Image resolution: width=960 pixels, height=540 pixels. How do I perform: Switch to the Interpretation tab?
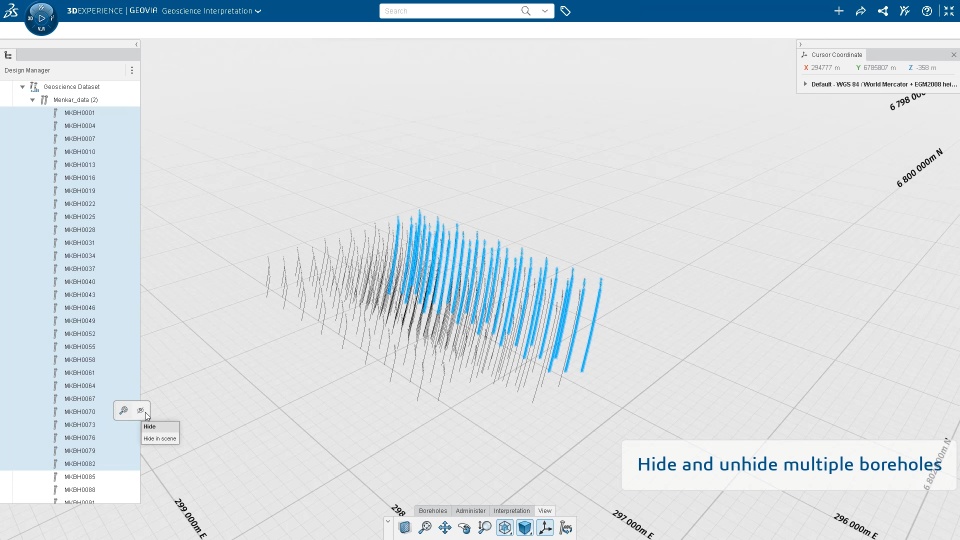pyautogui.click(x=512, y=511)
